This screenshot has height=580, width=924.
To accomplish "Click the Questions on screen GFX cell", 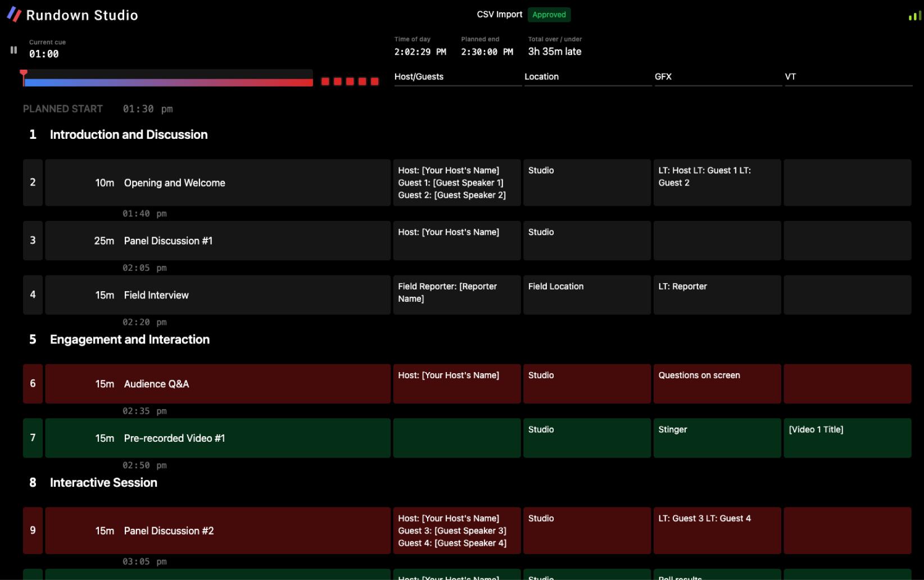I will (717, 384).
